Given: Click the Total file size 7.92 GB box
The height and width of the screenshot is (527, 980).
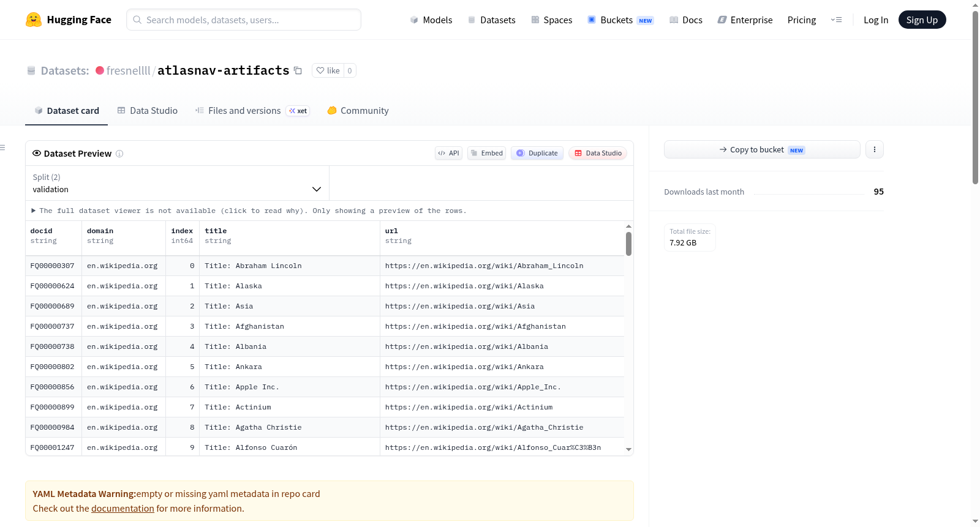Looking at the screenshot, I should (x=690, y=237).
